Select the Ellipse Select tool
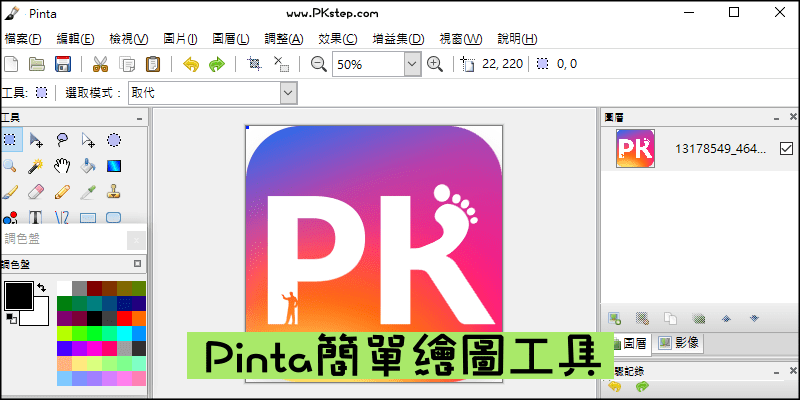The image size is (800, 400). click(114, 139)
